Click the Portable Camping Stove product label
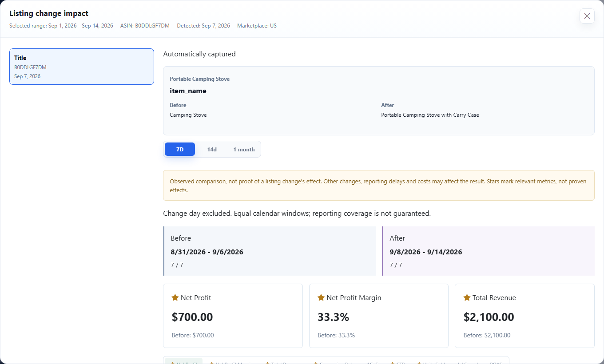This screenshot has width=604, height=364. (x=200, y=79)
